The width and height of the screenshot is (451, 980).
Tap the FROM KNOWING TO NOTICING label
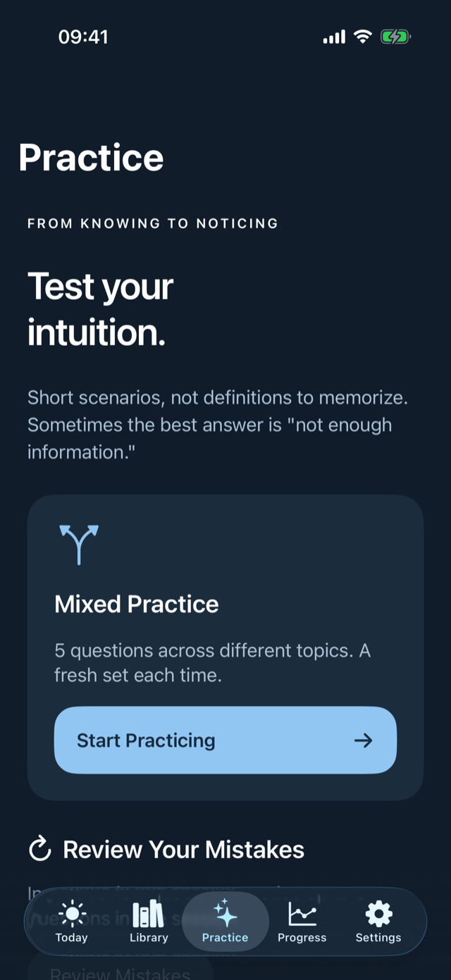coord(153,223)
